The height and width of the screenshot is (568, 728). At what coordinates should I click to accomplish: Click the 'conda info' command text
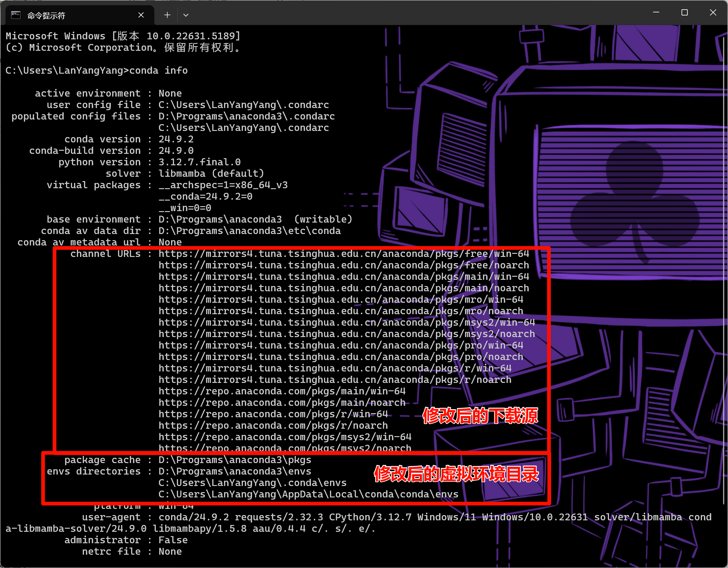pyautogui.click(x=158, y=71)
